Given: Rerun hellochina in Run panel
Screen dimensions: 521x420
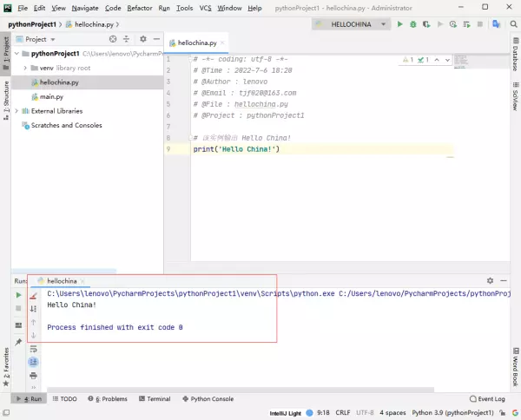Looking at the screenshot, I should tap(18, 295).
